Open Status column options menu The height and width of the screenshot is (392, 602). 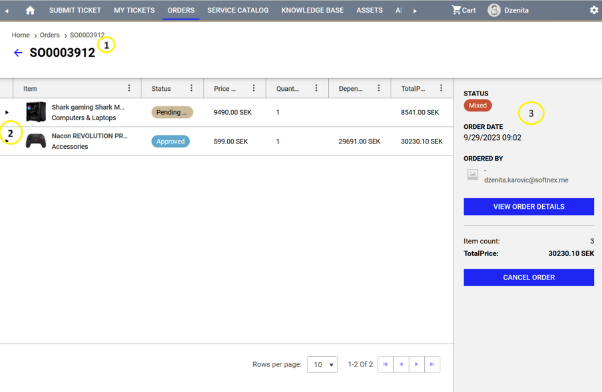(x=191, y=88)
